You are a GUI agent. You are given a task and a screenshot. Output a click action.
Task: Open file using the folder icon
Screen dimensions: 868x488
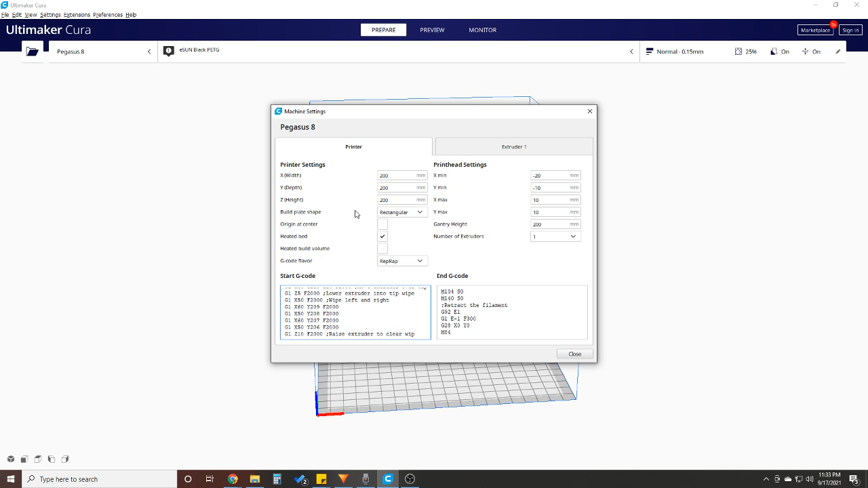[x=32, y=52]
